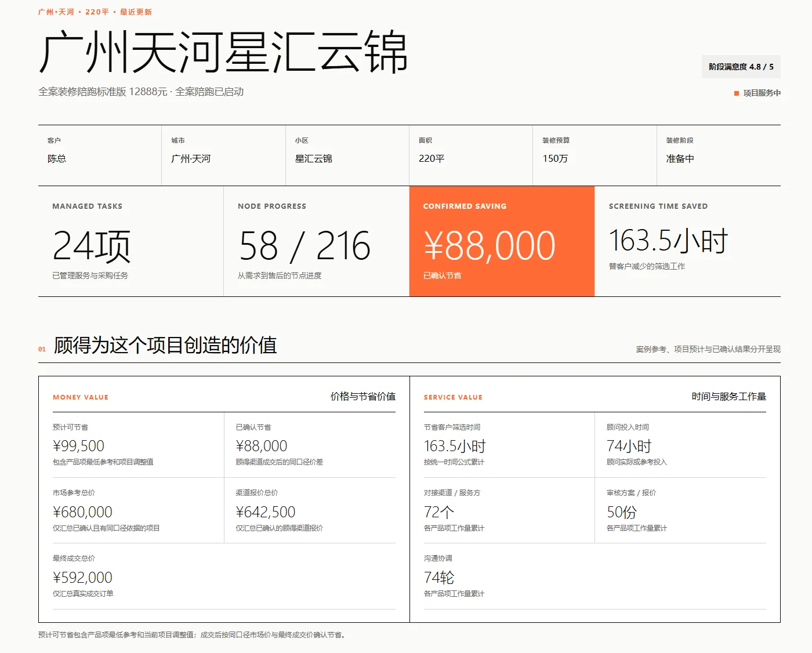
Task: Click the footnote starting 预计可节省包含产品项最低参考
Action: pyautogui.click(x=193, y=635)
